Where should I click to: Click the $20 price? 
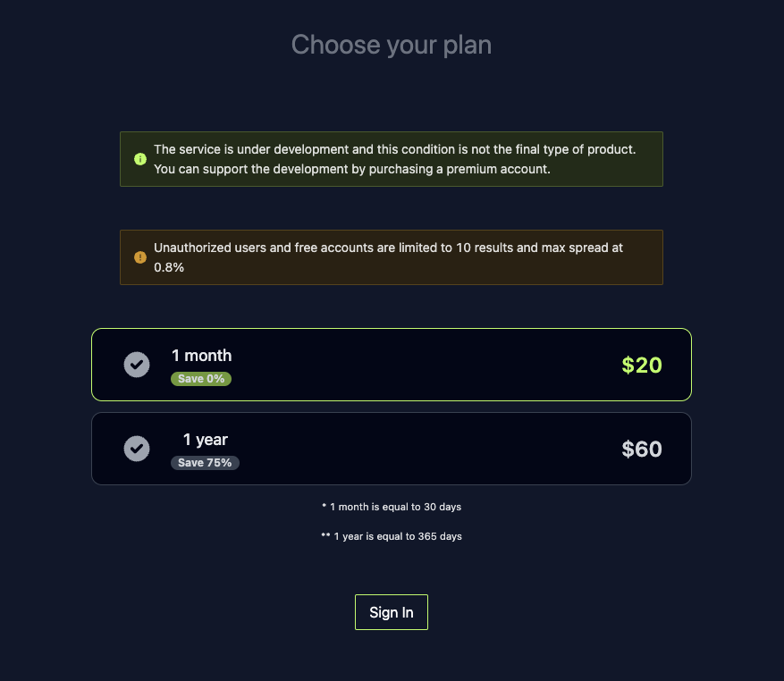(642, 365)
